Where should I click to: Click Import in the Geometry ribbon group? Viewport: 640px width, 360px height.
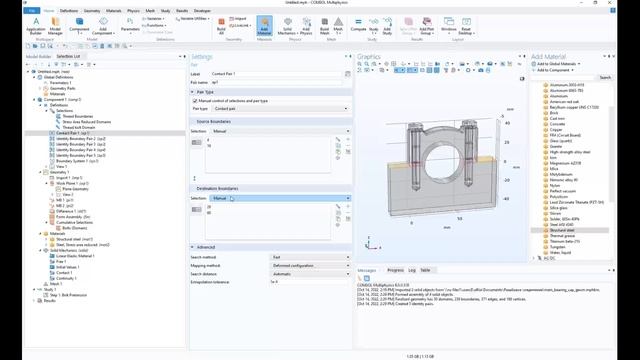point(238,19)
